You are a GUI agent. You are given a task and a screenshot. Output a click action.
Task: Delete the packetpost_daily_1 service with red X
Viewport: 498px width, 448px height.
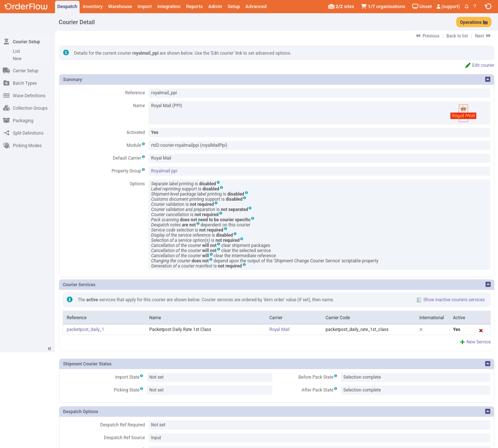pos(481,331)
